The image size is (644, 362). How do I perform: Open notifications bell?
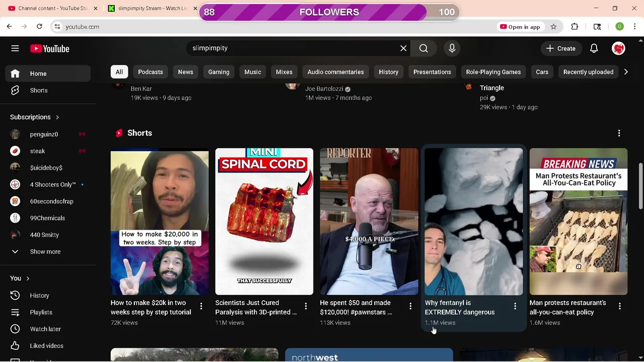[x=594, y=48]
